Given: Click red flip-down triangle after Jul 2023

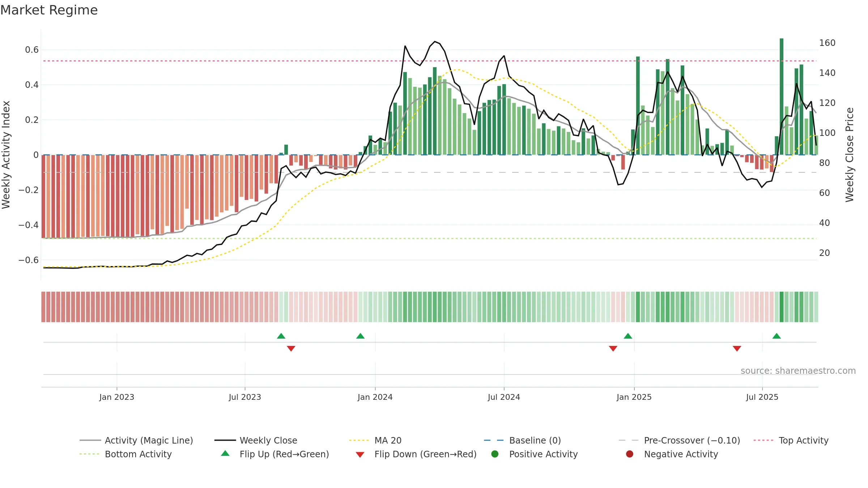Looking at the screenshot, I should (x=291, y=348).
